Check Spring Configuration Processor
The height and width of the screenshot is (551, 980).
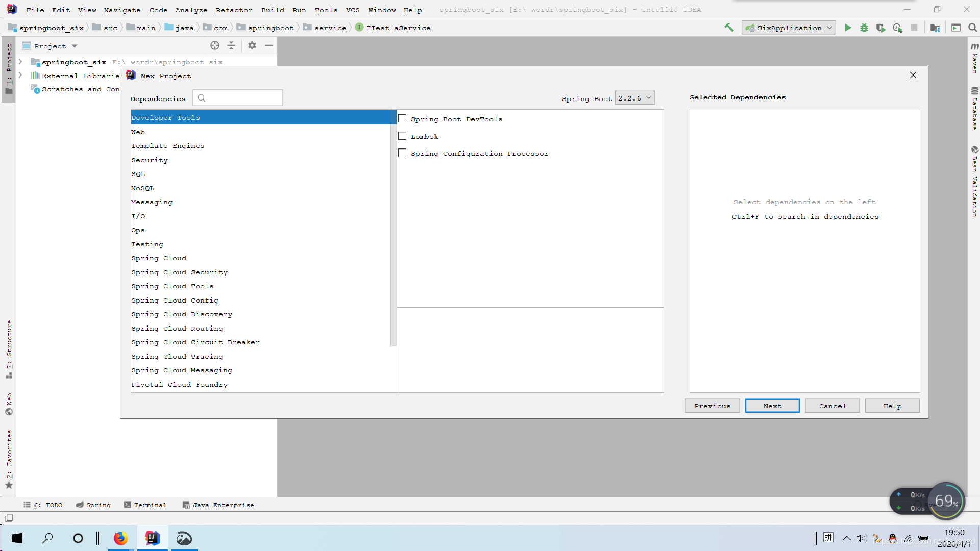[x=402, y=153]
